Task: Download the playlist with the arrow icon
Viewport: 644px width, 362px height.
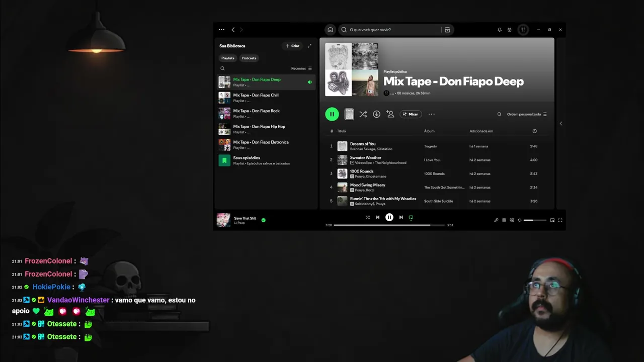Action: 376,114
